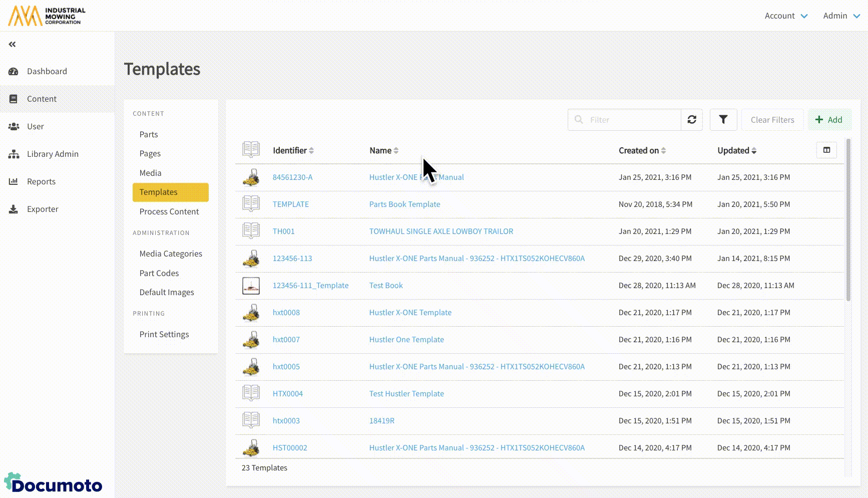Click the Reports chart icon
Screen dimensions: 868x498
[x=14, y=181]
